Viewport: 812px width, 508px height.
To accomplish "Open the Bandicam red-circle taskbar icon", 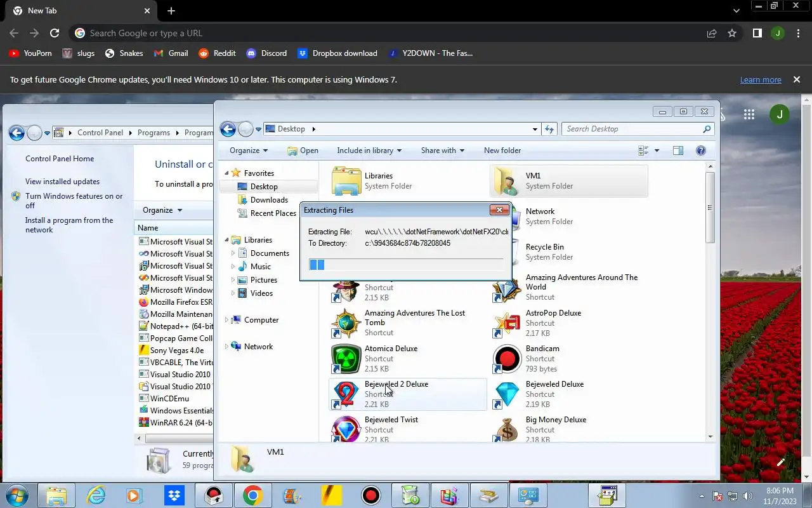I will tap(370, 495).
